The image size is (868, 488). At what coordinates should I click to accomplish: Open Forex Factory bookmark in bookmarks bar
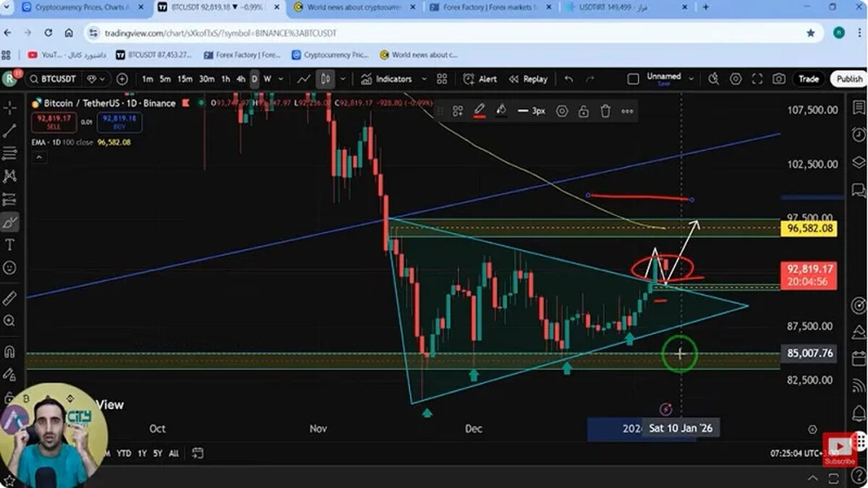242,54
